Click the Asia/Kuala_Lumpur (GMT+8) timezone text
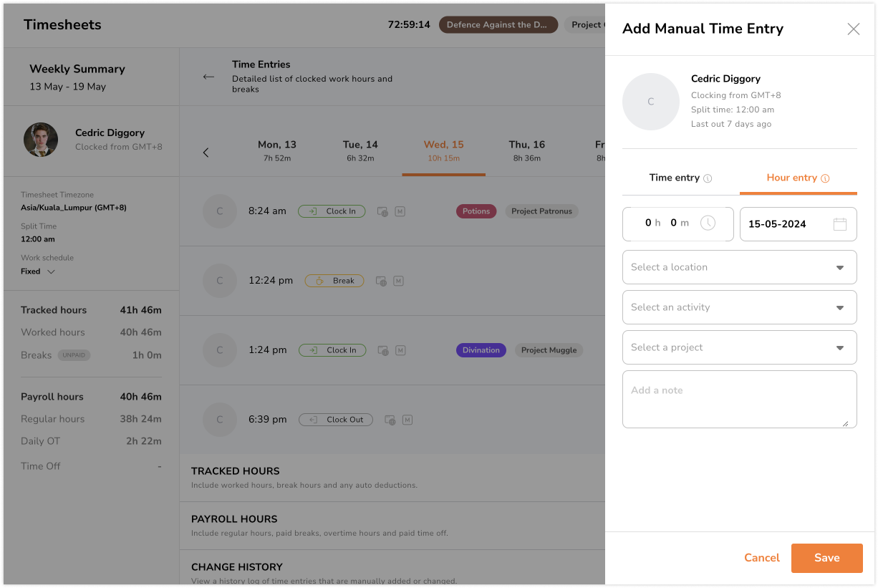The height and width of the screenshot is (588, 878). pos(74,208)
